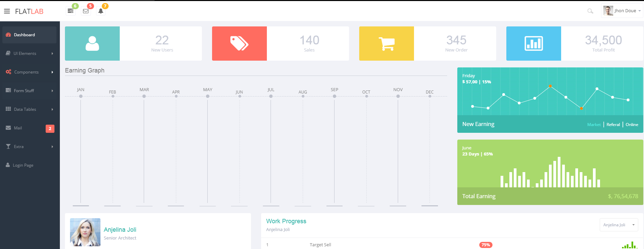
Task: Open the tasks list icon with badge 6
Action: (70, 11)
